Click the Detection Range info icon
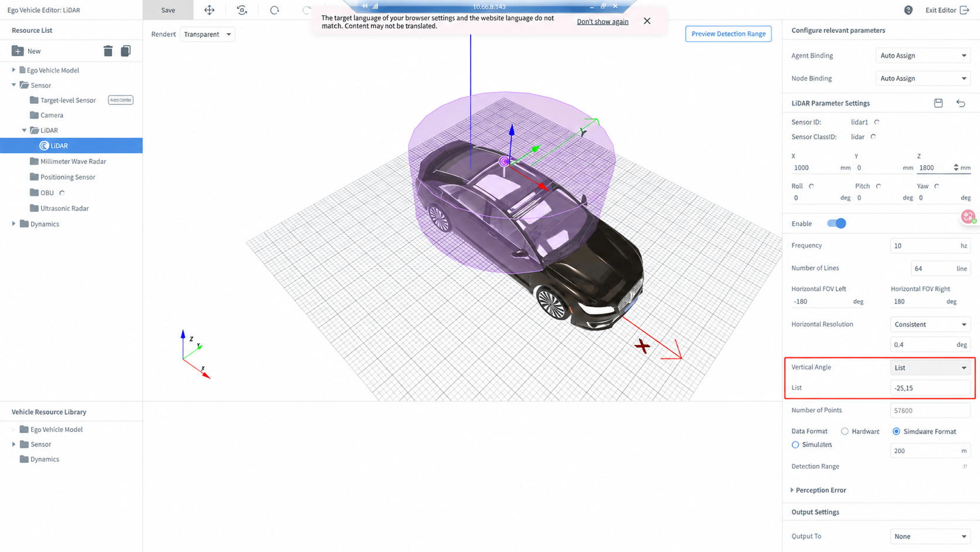The width and height of the screenshot is (980, 552). [965, 466]
